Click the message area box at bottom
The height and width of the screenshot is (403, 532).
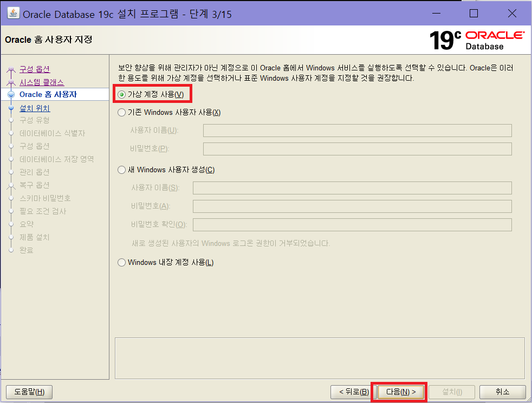click(320, 358)
